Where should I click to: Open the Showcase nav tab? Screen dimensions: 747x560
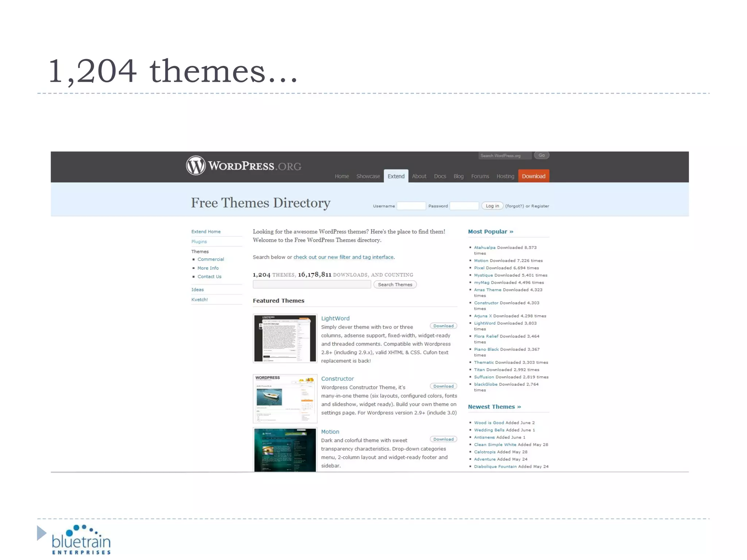368,176
